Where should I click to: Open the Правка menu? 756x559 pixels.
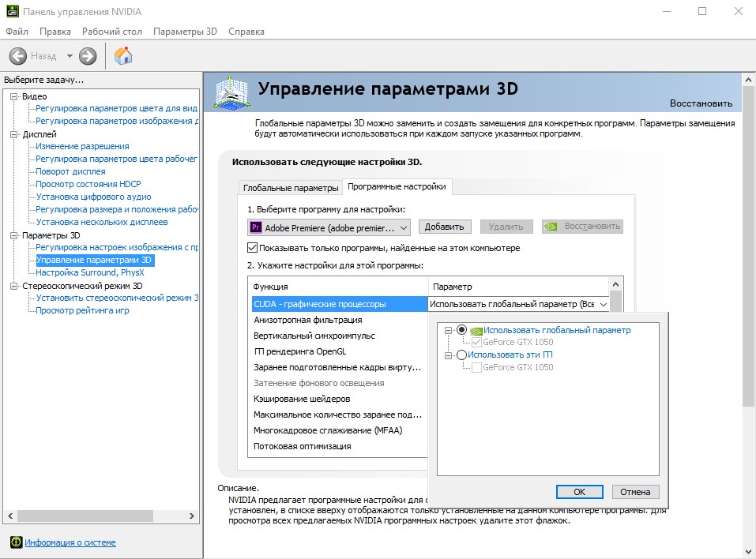click(x=55, y=32)
